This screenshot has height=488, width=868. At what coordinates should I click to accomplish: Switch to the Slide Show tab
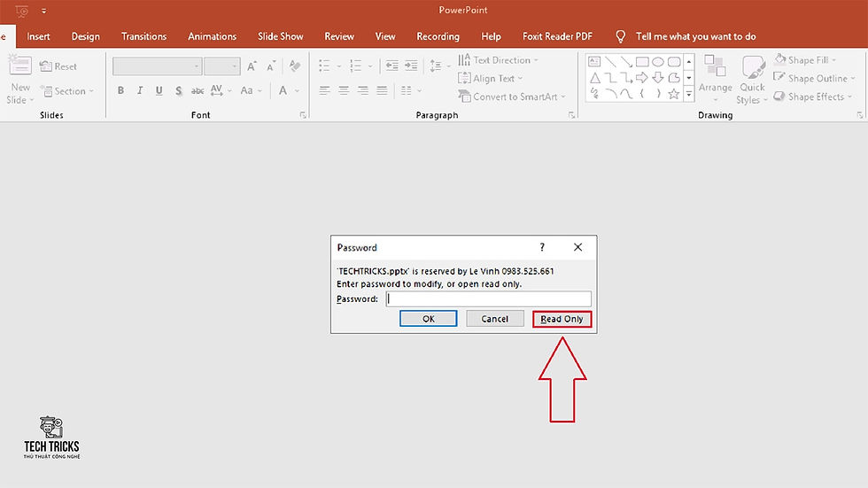click(x=281, y=36)
